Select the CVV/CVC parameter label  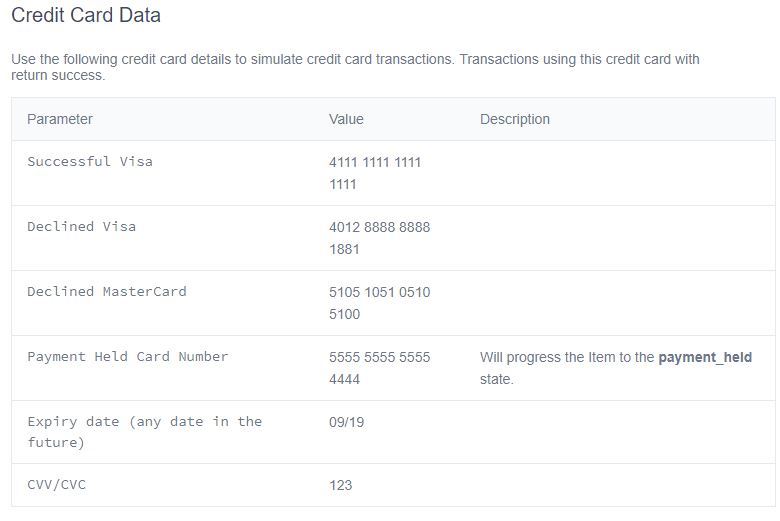click(57, 485)
